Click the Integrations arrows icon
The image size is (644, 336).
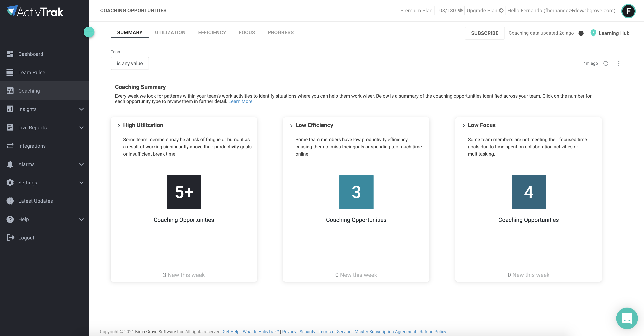tap(10, 146)
